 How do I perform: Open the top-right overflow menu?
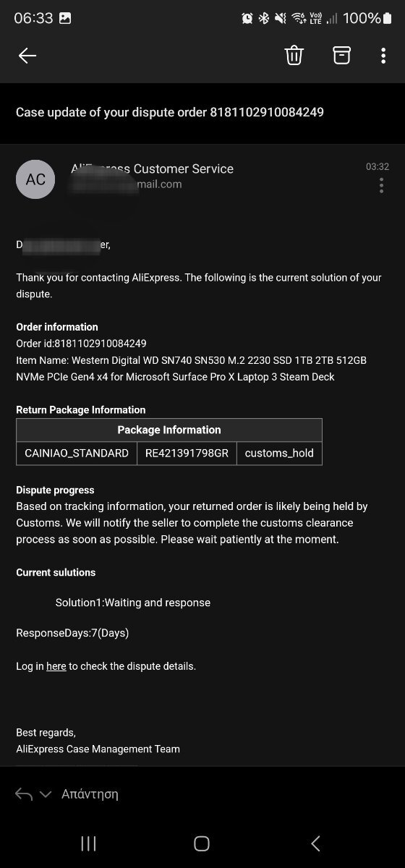coord(383,56)
